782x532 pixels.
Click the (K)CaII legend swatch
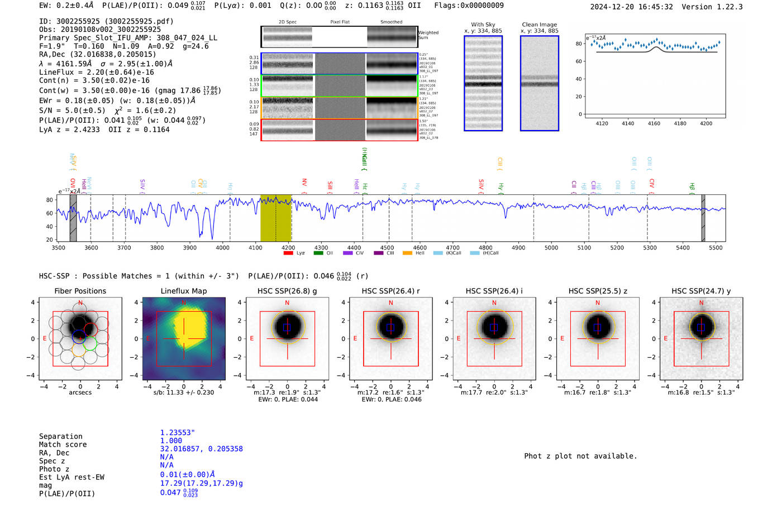[438, 253]
